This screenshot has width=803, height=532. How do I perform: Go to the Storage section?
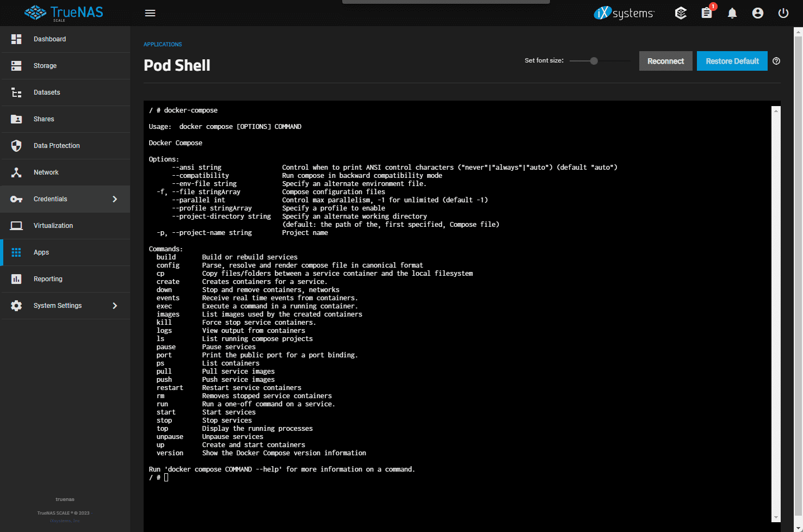[45, 66]
